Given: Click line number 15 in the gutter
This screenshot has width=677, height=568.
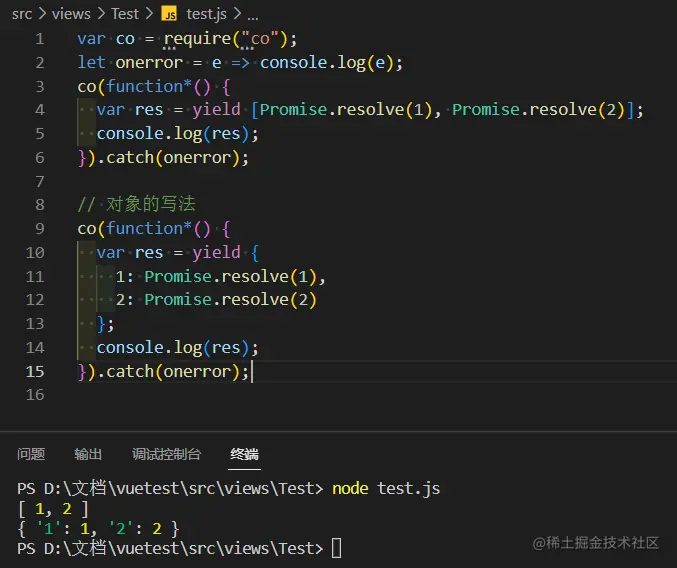Looking at the screenshot, I should coord(35,372).
